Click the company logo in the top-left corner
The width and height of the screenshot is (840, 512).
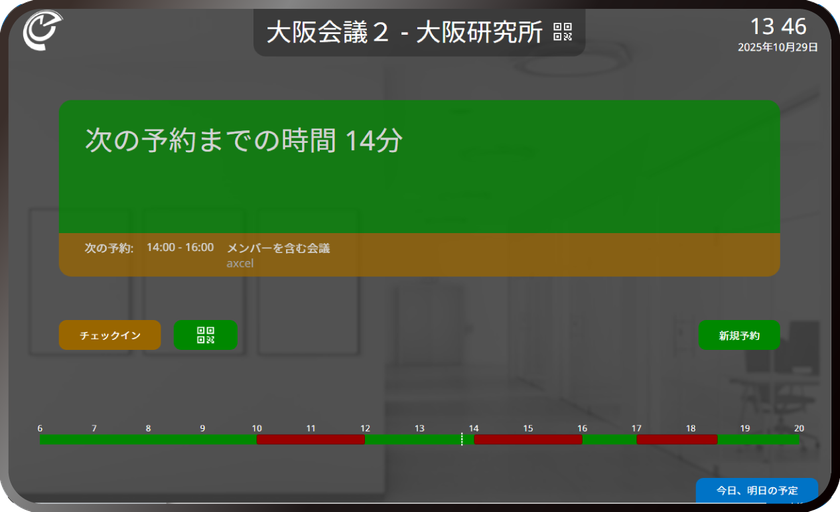click(42, 30)
